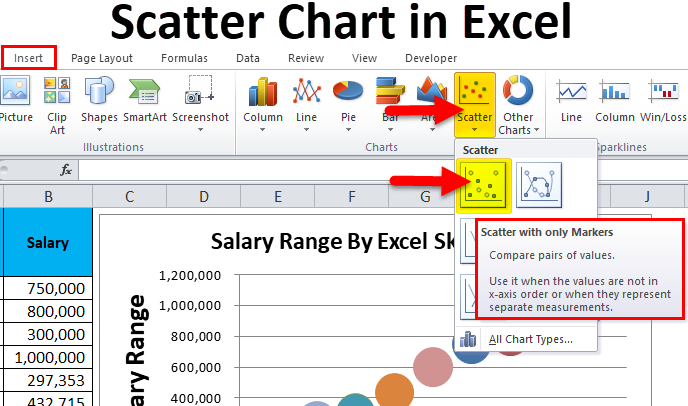688x406 pixels.
Task: Select the Bar chart icon
Action: [x=390, y=90]
